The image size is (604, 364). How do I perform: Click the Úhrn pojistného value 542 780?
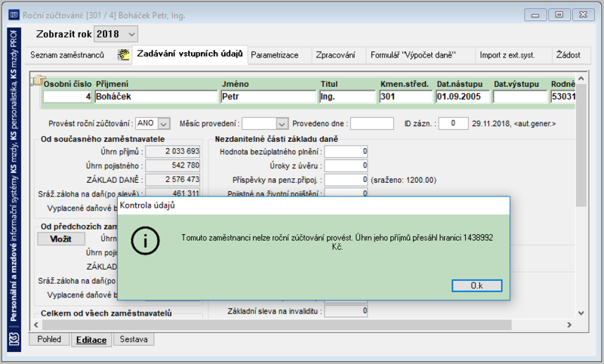[x=173, y=165]
